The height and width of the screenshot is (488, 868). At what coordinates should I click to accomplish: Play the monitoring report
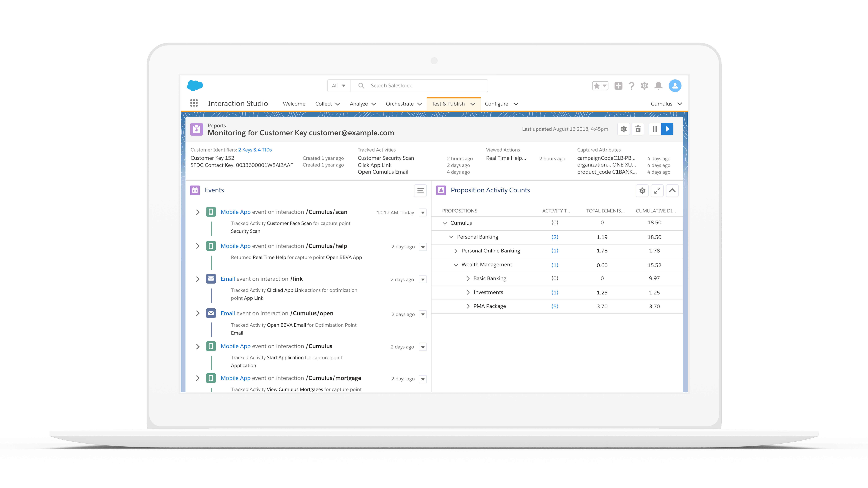tap(667, 129)
